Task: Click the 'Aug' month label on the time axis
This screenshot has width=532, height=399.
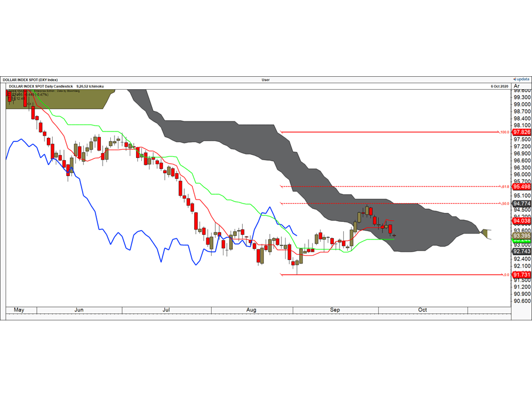Action: tap(252, 310)
